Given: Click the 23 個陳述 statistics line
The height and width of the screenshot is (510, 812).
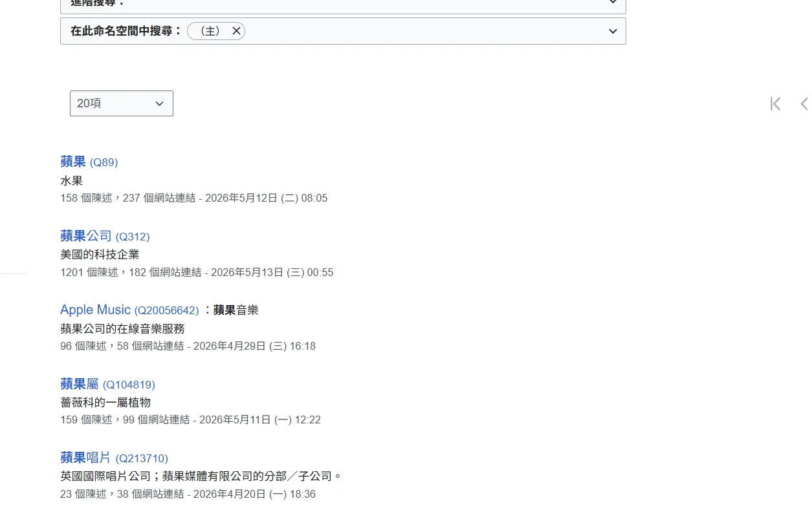Looking at the screenshot, I should coord(188,494).
